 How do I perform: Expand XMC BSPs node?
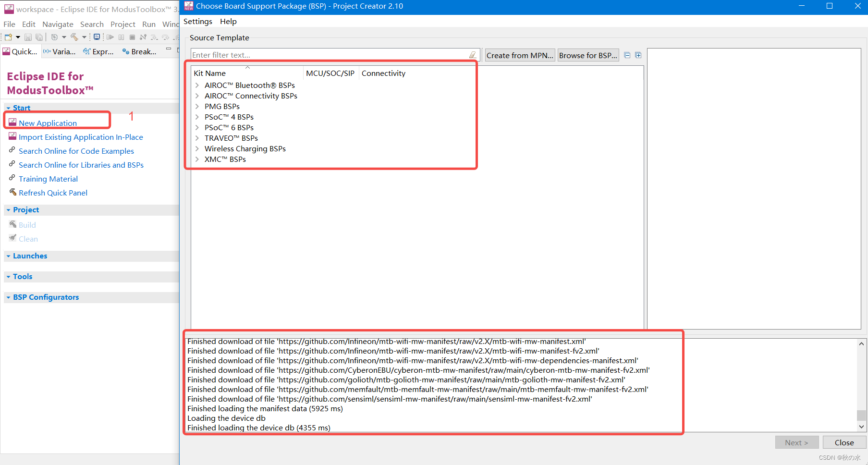tap(197, 159)
